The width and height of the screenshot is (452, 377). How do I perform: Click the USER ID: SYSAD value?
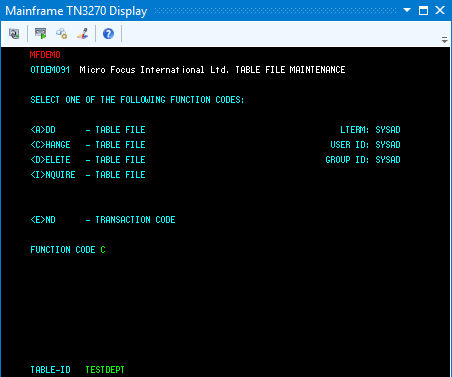(x=388, y=145)
